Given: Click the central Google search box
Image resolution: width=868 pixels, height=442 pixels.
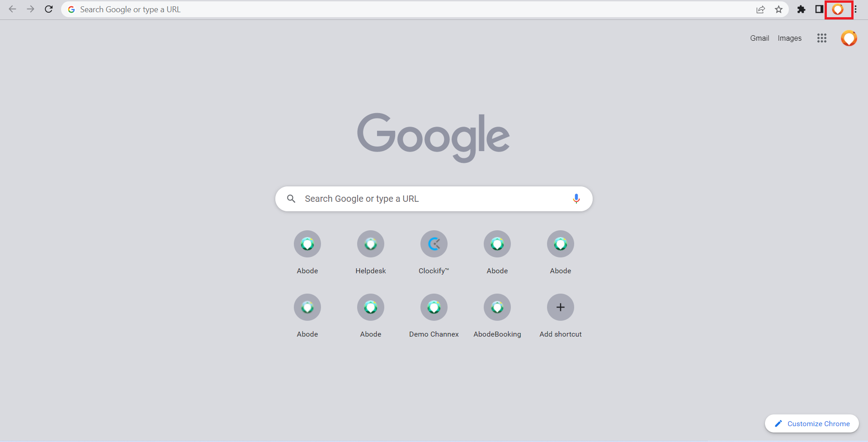Looking at the screenshot, I should pyautogui.click(x=434, y=199).
